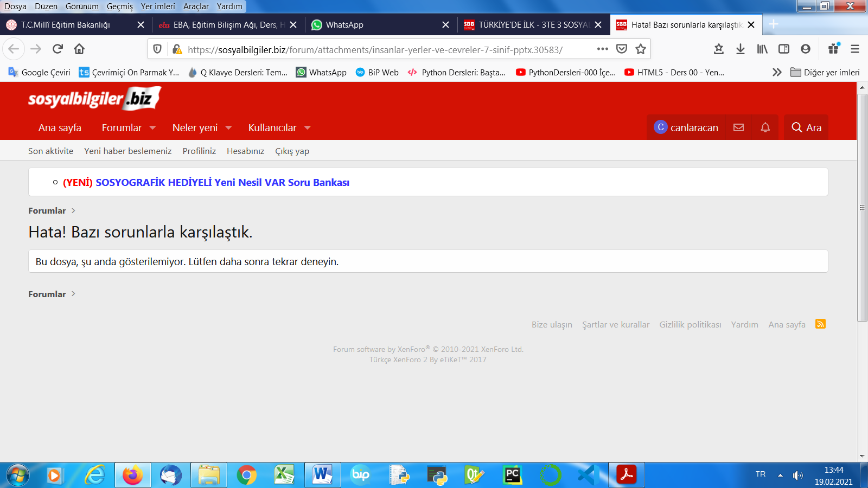Open the Firefox hamburger menu
868x488 pixels.
pyautogui.click(x=855, y=49)
